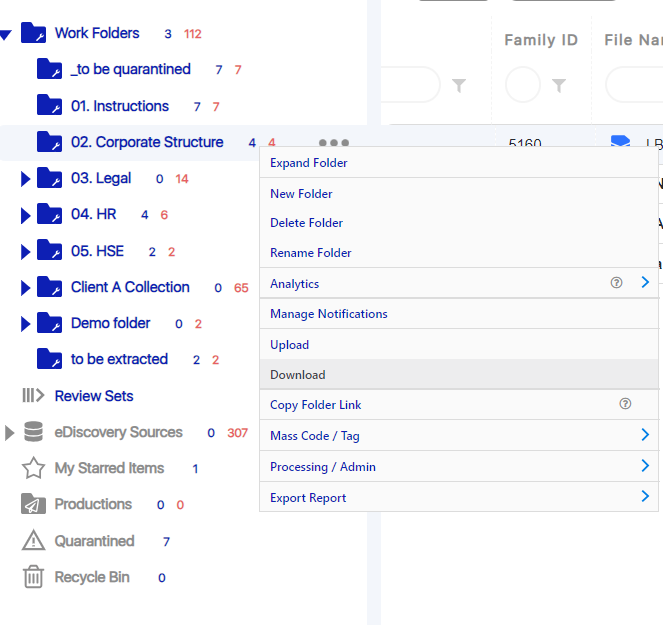Open the 01. Instructions folder
Image resolution: width=663 pixels, height=625 pixels.
coord(120,106)
